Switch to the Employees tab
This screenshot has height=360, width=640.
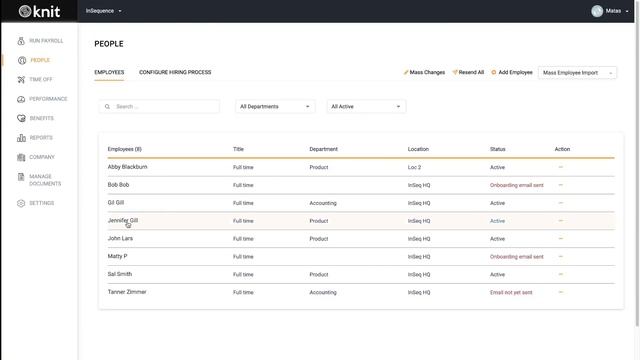tap(109, 72)
